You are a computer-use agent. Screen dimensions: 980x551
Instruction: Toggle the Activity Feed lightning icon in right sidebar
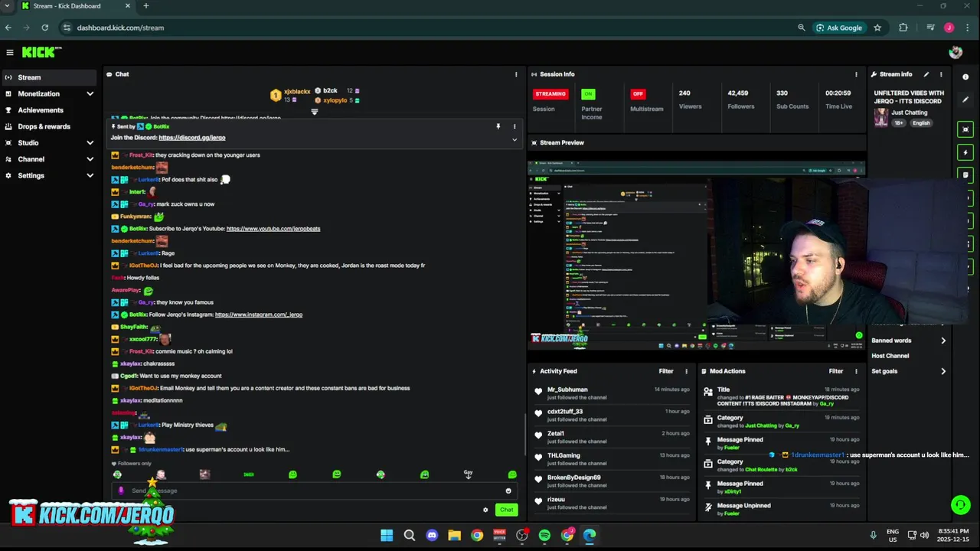[965, 152]
